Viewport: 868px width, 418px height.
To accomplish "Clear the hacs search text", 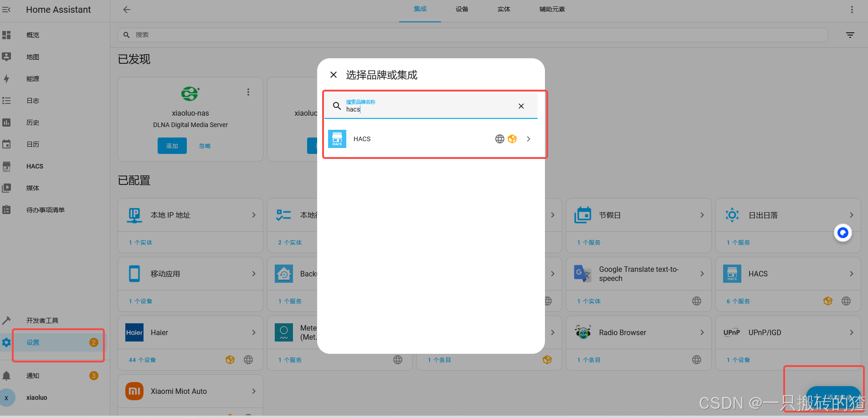I will tap(521, 106).
